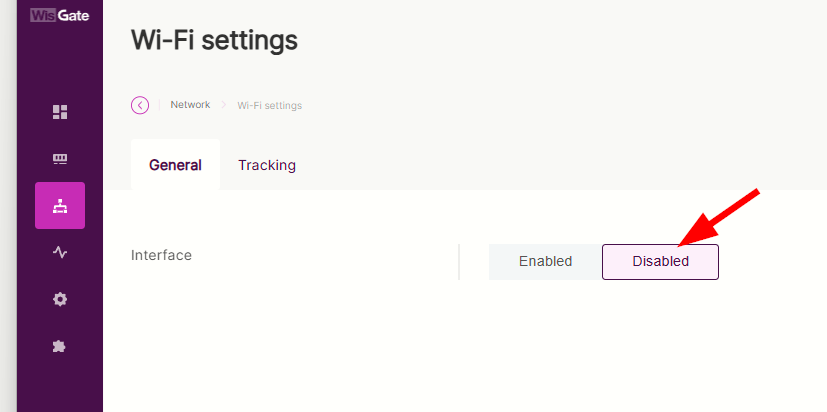Click the Interface setting label
This screenshot has height=412, width=827.
[161, 255]
